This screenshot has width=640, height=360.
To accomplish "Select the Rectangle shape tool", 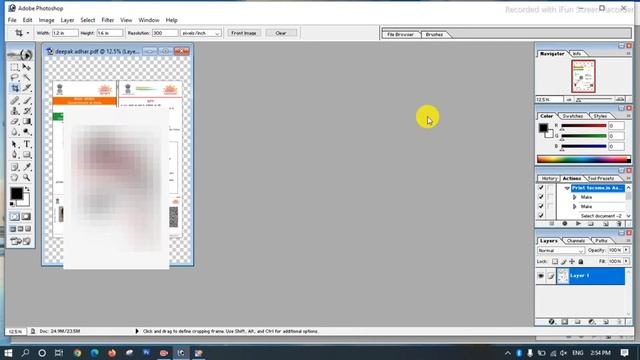I will 27,155.
